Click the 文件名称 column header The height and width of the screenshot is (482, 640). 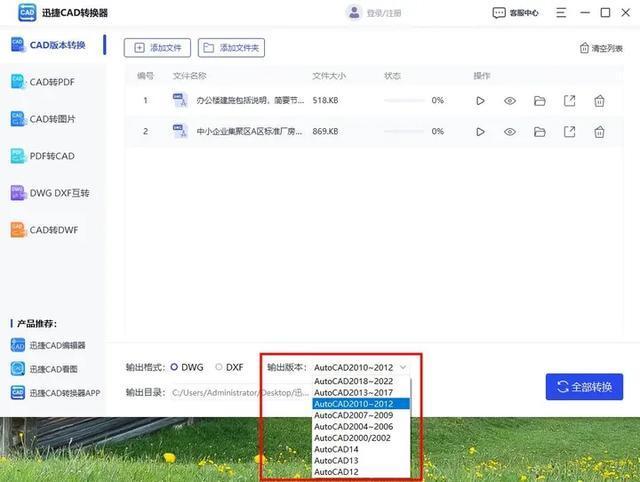[189, 76]
